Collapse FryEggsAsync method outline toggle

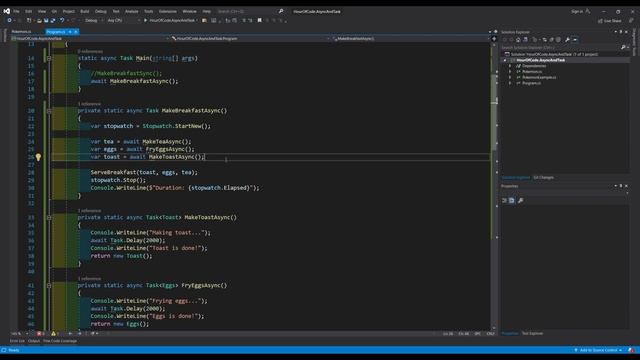point(49,286)
